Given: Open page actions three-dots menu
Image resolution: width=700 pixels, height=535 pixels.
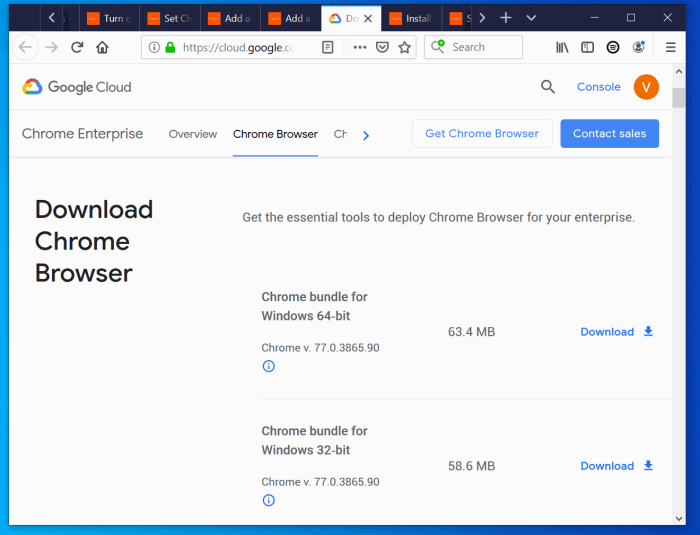Looking at the screenshot, I should (x=360, y=47).
